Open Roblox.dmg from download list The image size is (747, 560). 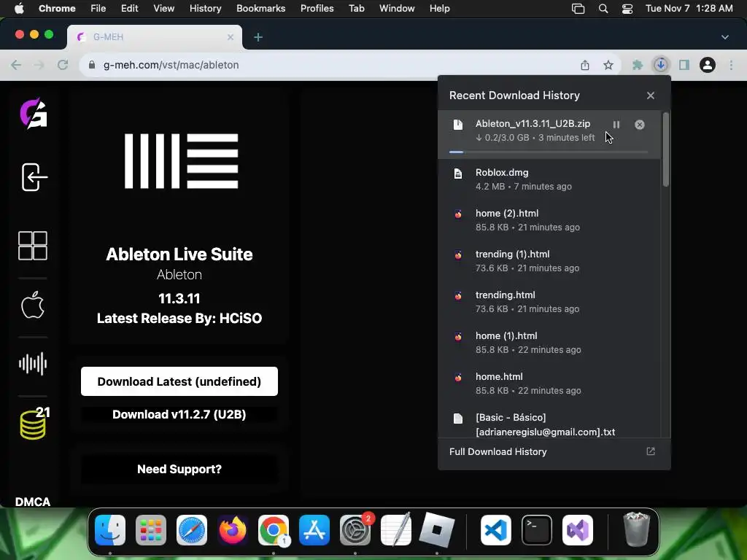click(x=549, y=179)
